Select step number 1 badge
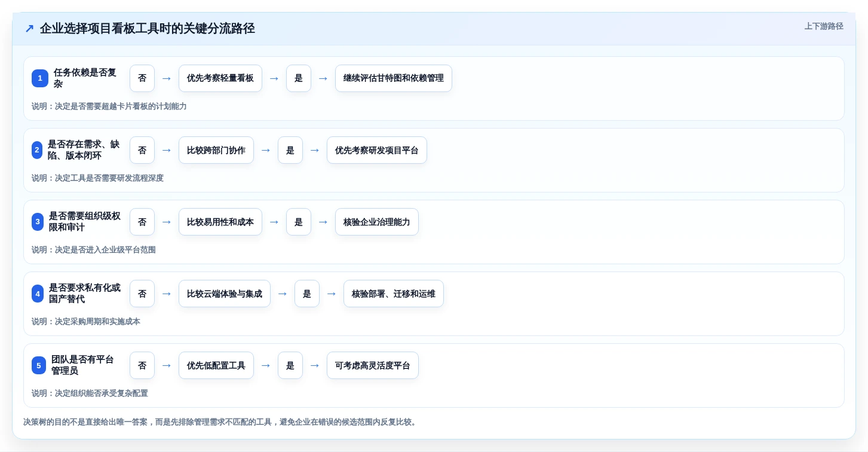 click(x=40, y=78)
